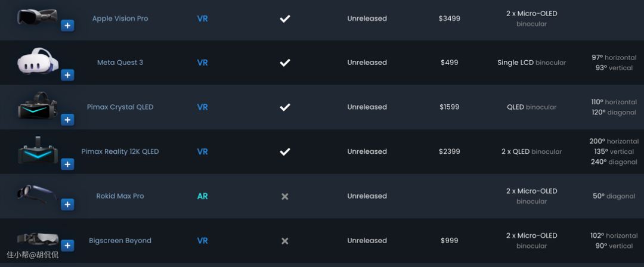Screen dimensions: 644x267
Task: Click the Meta Quest 3 headset thumbnail
Action: click(x=37, y=61)
